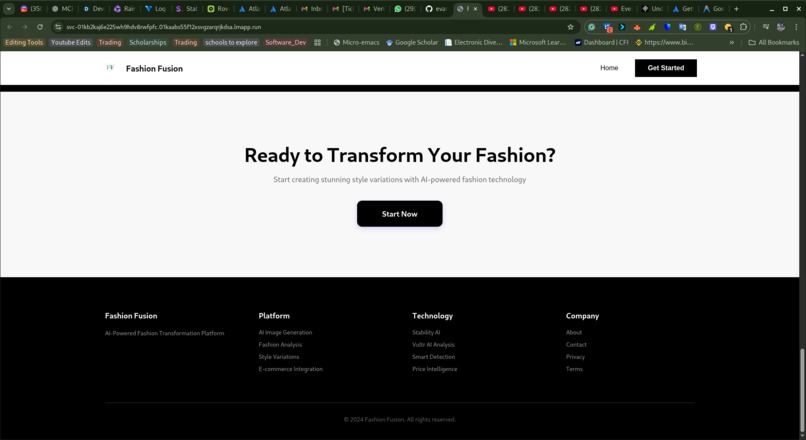Click the purple P extension icon
The image size is (806, 440).
712,27
